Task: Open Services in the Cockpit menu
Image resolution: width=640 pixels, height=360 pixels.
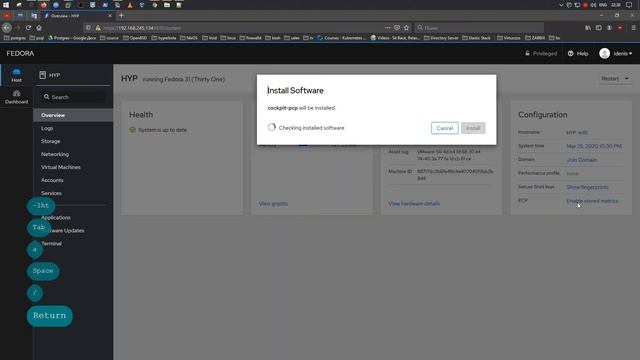Action: 51,193
